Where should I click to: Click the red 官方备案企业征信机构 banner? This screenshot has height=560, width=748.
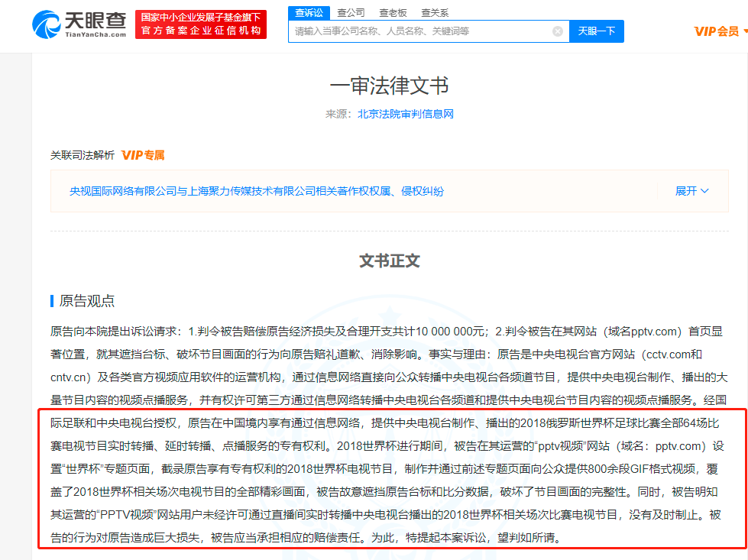pos(201,24)
